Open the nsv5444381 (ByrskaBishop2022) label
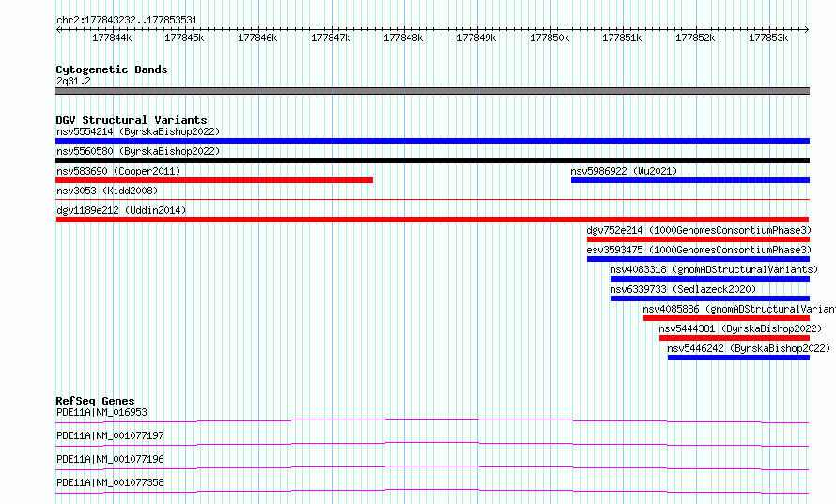 pyautogui.click(x=740, y=328)
